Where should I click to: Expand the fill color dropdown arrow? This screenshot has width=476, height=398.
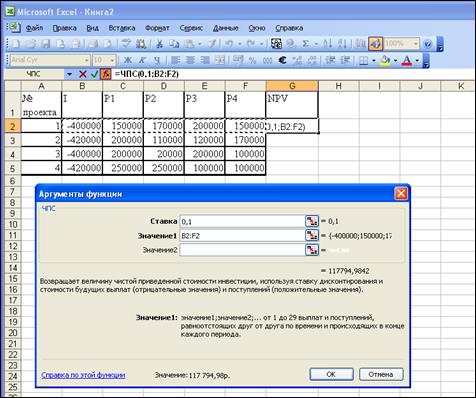click(x=395, y=60)
